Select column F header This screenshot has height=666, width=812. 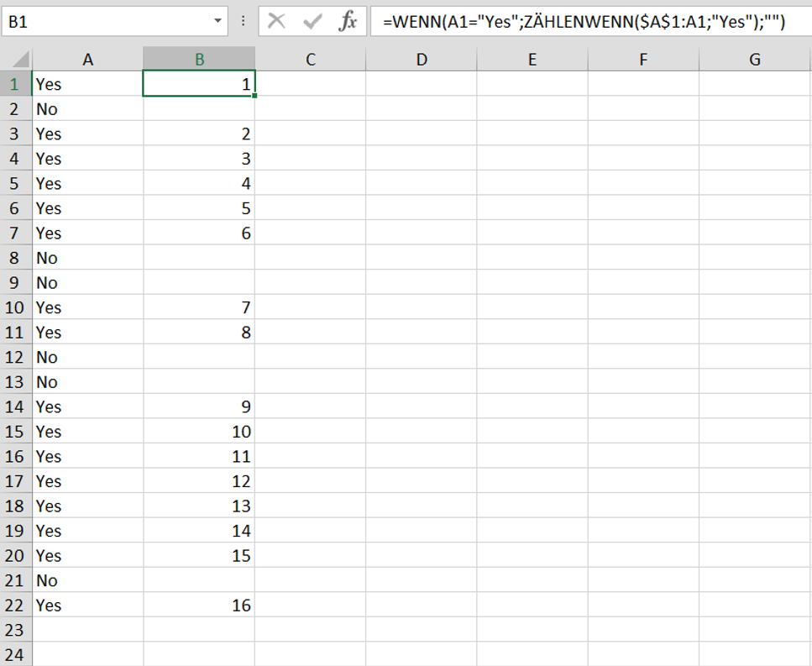(x=644, y=59)
